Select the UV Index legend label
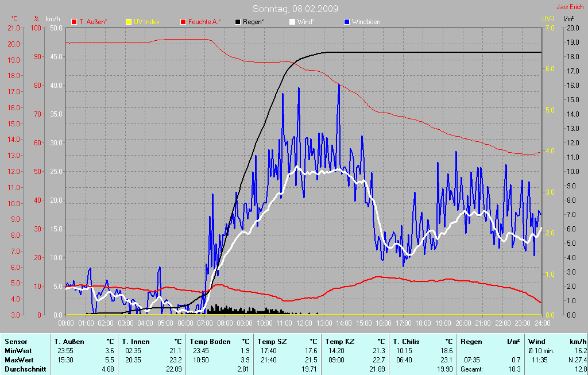The image size is (588, 375). [x=146, y=22]
